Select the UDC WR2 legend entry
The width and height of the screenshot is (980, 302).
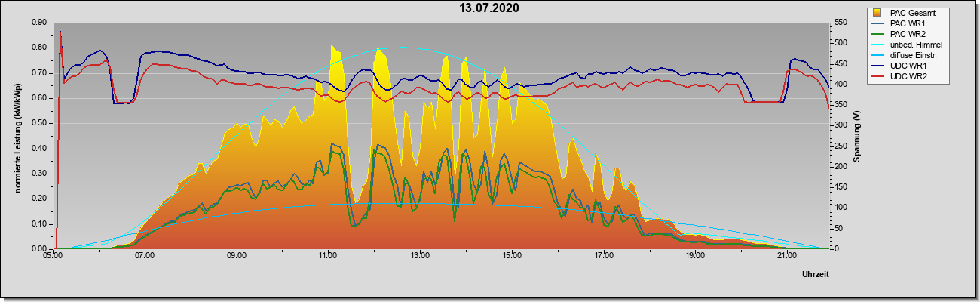908,77
